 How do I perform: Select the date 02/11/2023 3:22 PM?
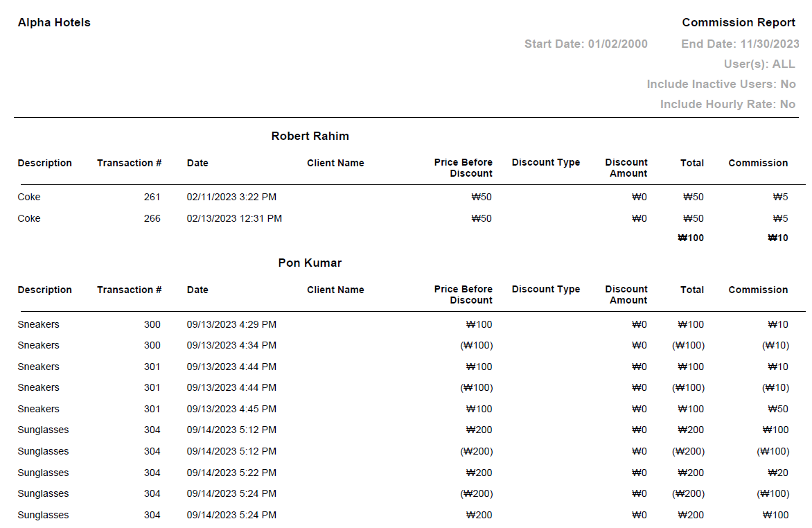point(231,197)
